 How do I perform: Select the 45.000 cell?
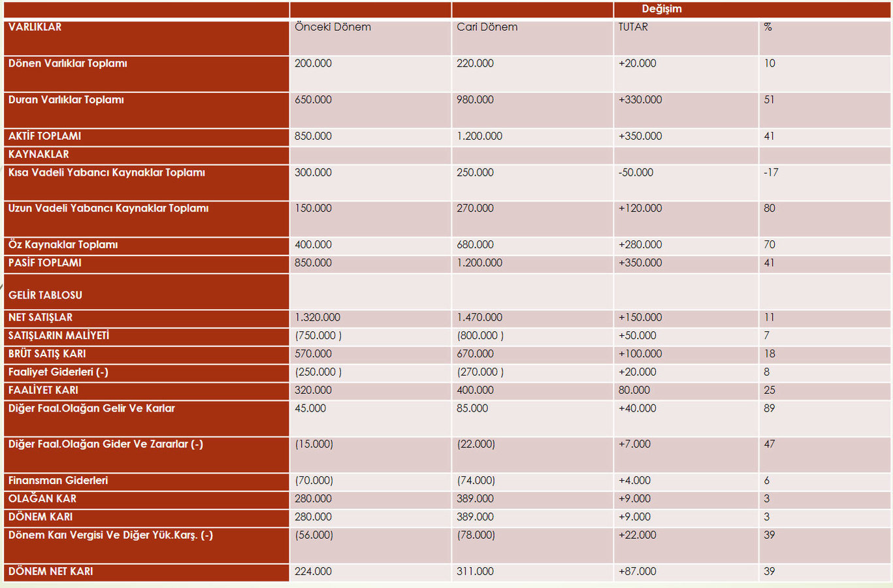point(310,408)
